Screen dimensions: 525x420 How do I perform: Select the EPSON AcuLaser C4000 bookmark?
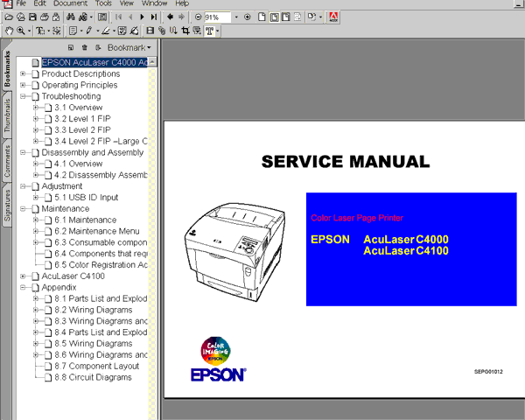[94, 63]
